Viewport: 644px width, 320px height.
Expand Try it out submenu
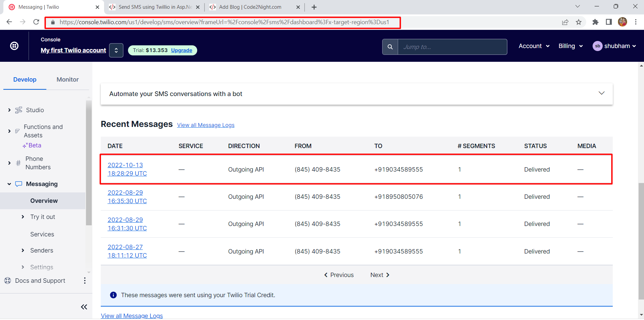(23, 217)
